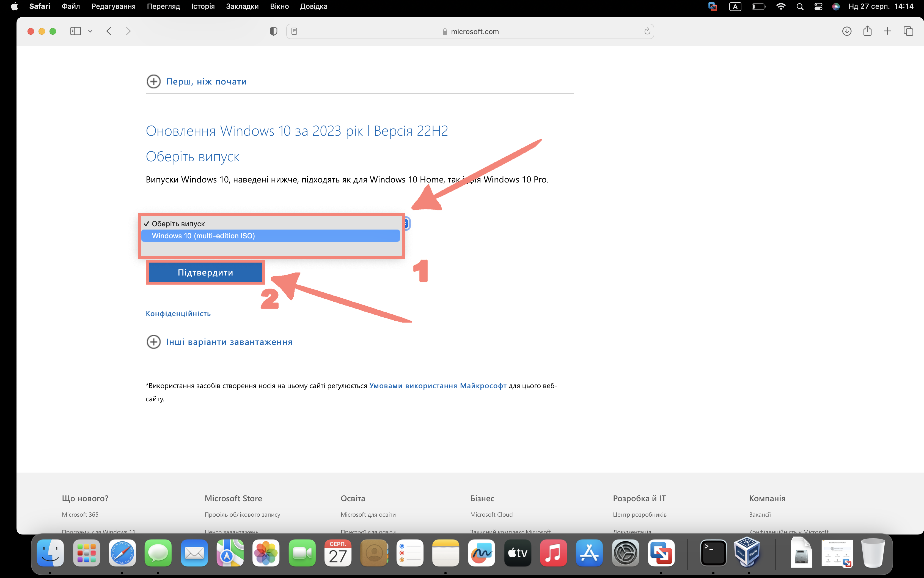Click the microsoft.com address field
Image resolution: width=924 pixels, height=578 pixels.
tap(470, 31)
